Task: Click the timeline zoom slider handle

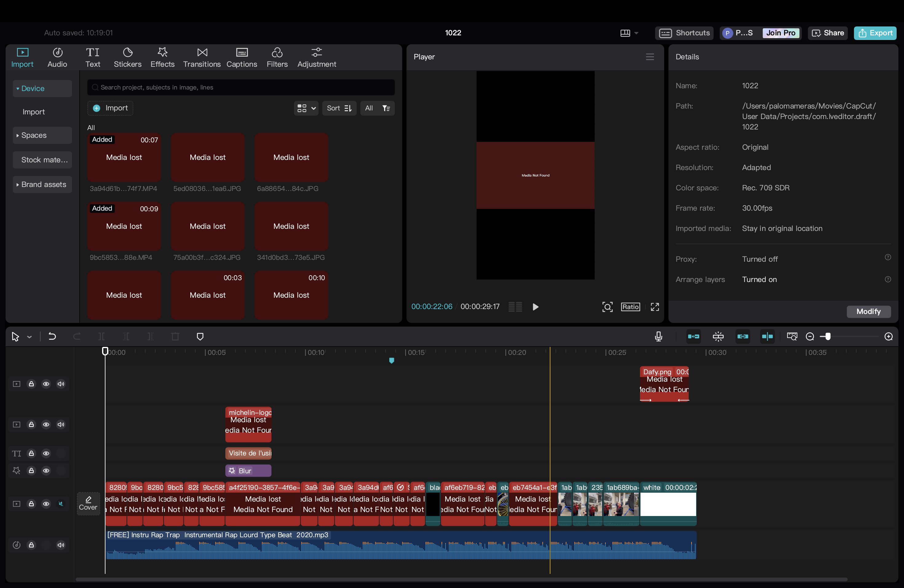Action: (828, 336)
